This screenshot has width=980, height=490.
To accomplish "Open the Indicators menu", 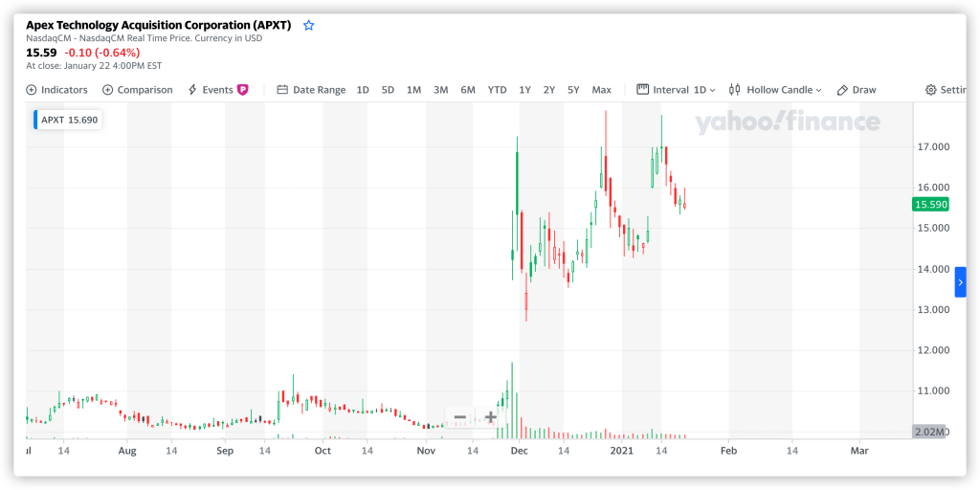I will point(56,90).
